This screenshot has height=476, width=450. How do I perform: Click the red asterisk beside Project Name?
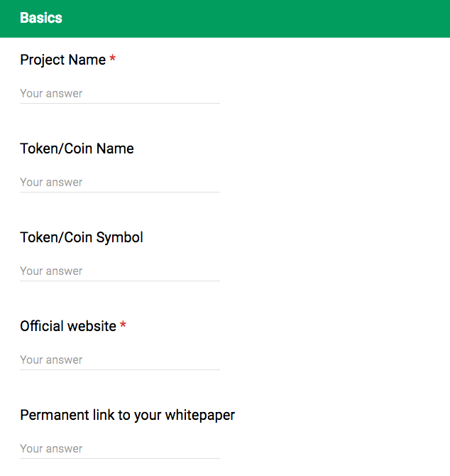pyautogui.click(x=112, y=58)
